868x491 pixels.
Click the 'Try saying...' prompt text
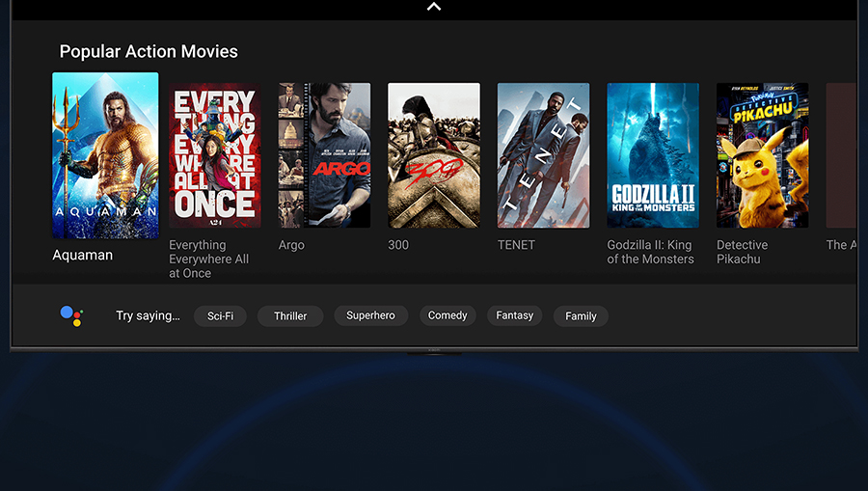[148, 315]
